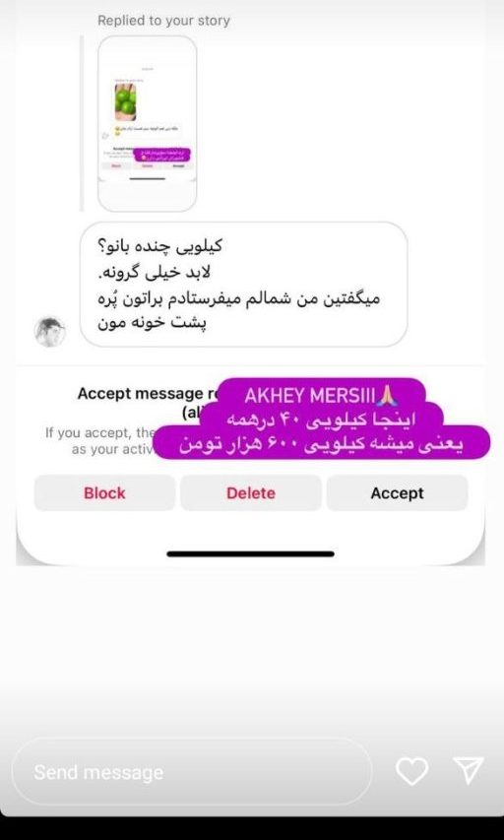Tap the paper plane share icon
The image size is (504, 840).
[x=469, y=771]
